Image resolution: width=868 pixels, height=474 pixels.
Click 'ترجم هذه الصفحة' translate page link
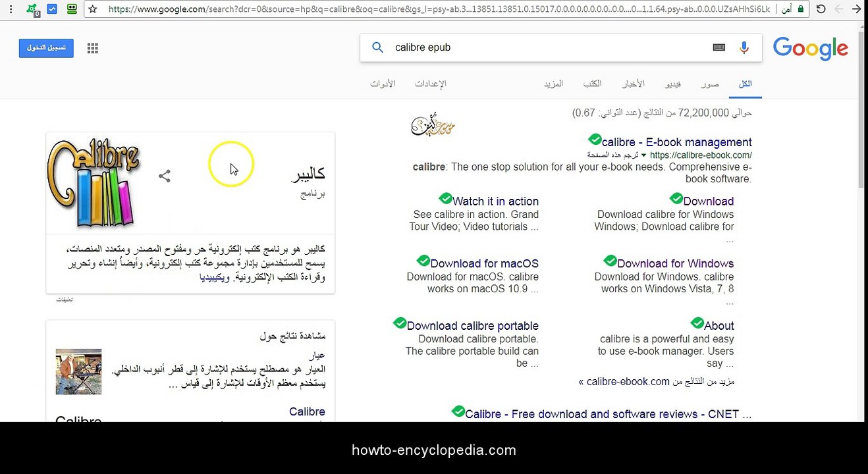[x=612, y=155]
